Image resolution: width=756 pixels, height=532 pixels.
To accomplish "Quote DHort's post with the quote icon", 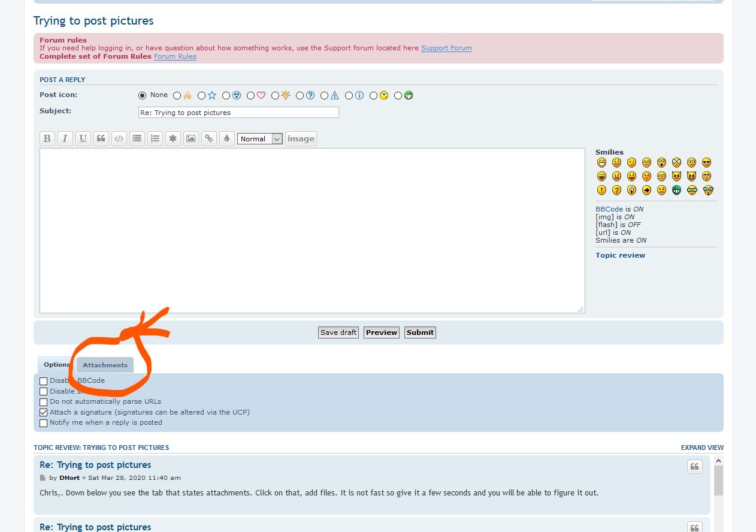I will click(x=694, y=467).
